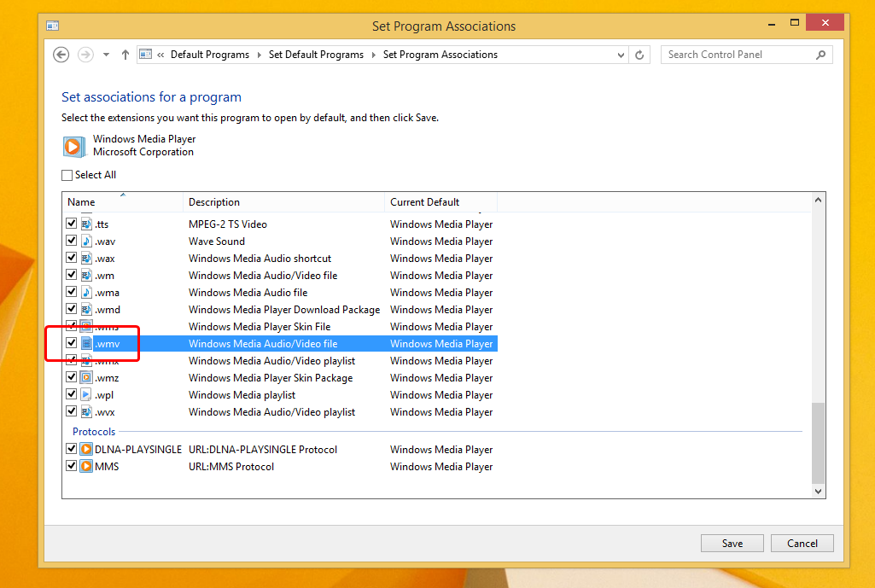The height and width of the screenshot is (588, 875).
Task: Uncheck the DLNA-PLAYSINGLE protocol checkbox
Action: [x=71, y=449]
